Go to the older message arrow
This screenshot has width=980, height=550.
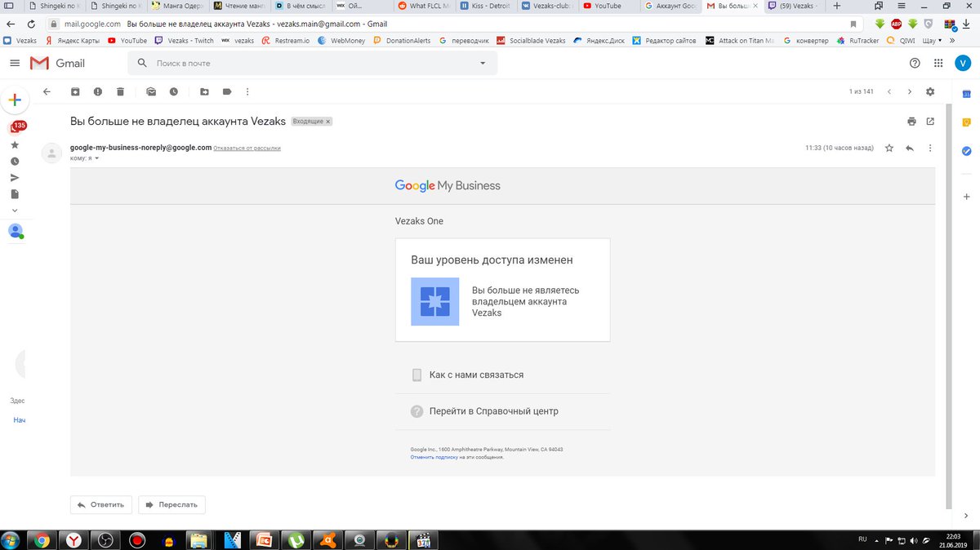tap(910, 92)
